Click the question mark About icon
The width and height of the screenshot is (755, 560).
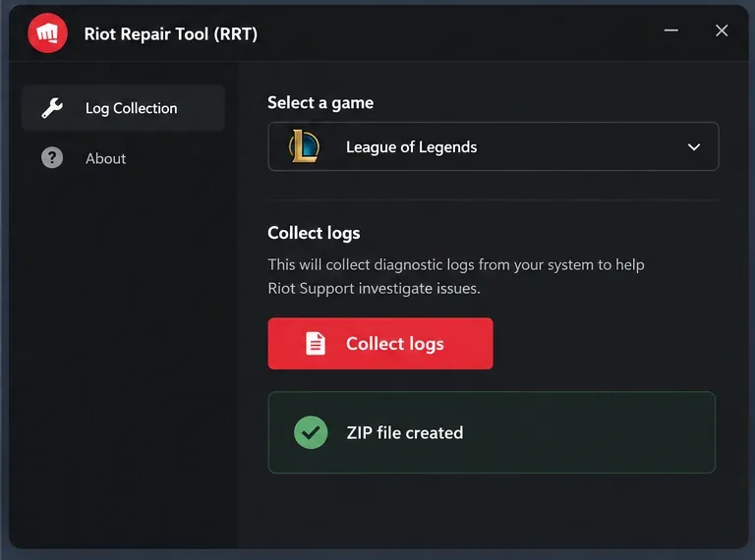pyautogui.click(x=52, y=158)
